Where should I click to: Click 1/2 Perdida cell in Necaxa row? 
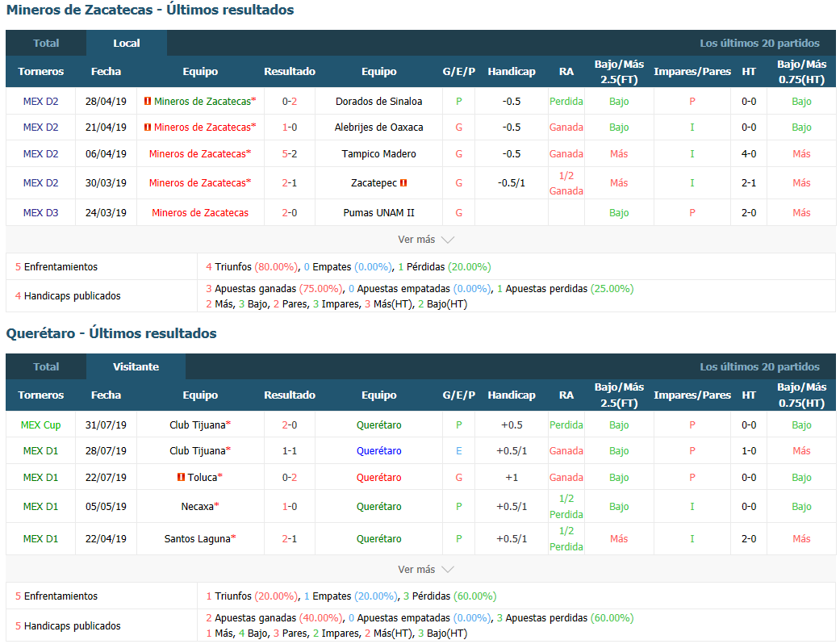(566, 507)
